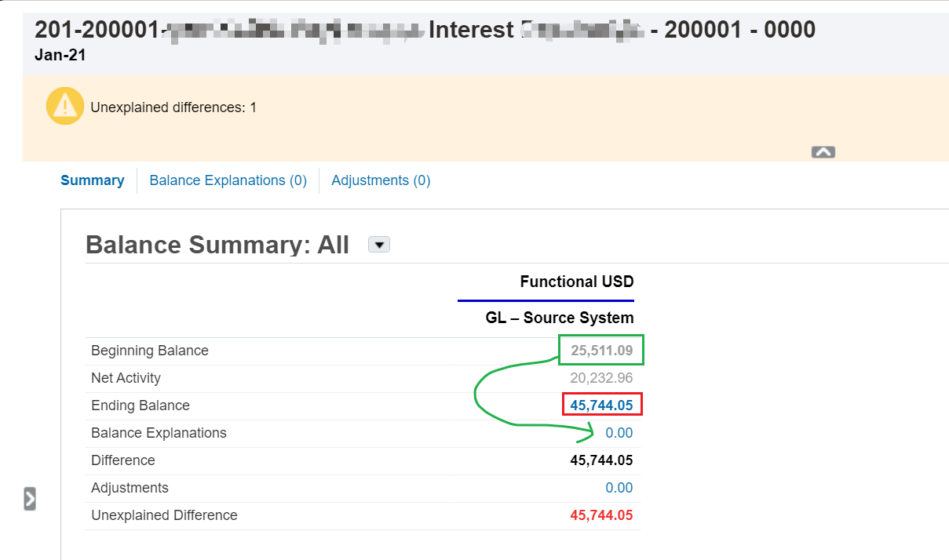The width and height of the screenshot is (949, 560).
Task: Collapse the warning banner with the up-arrow icon
Action: click(823, 151)
